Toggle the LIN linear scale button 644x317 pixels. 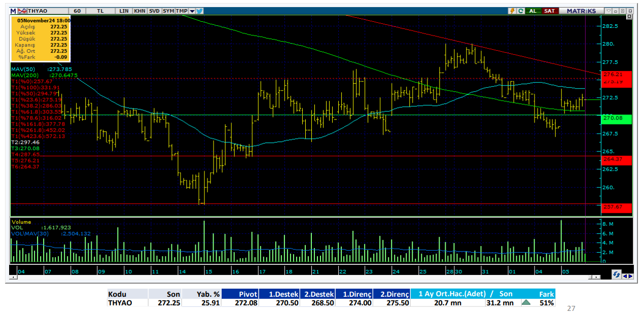[124, 11]
